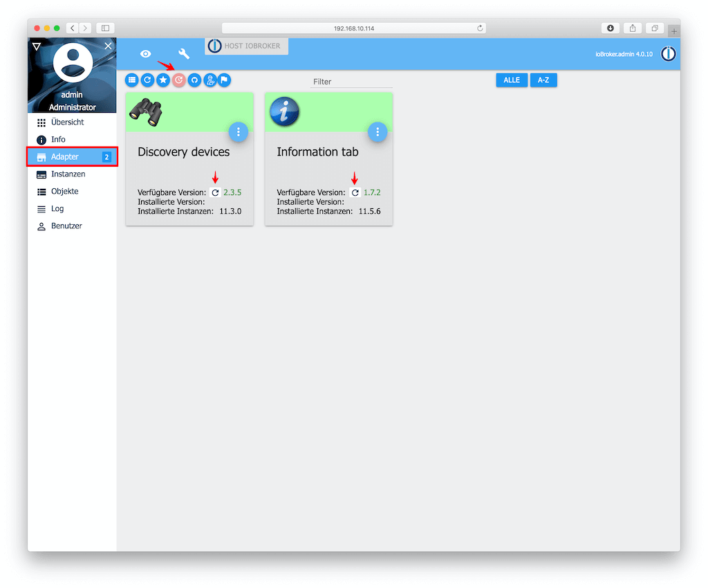Image resolution: width=708 pixels, height=588 pixels.
Task: Click ioBroker logo at top right
Action: tap(669, 54)
